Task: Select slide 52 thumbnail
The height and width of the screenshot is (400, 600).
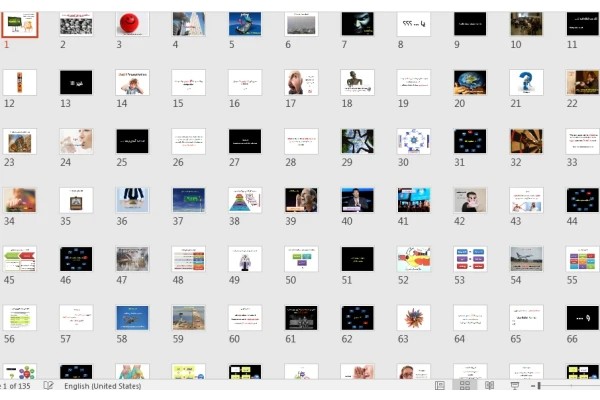Action: [414, 259]
